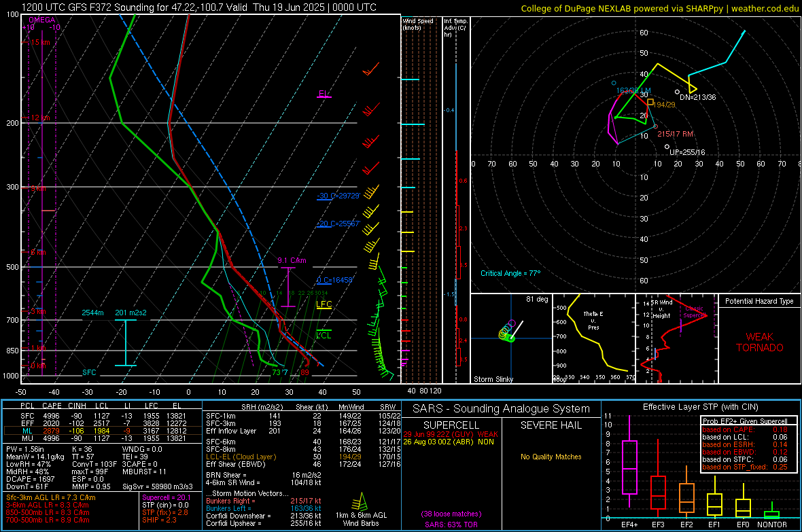Click the Bunkers Right = 215/17 kt line
This screenshot has width=802, height=532.
(x=264, y=501)
